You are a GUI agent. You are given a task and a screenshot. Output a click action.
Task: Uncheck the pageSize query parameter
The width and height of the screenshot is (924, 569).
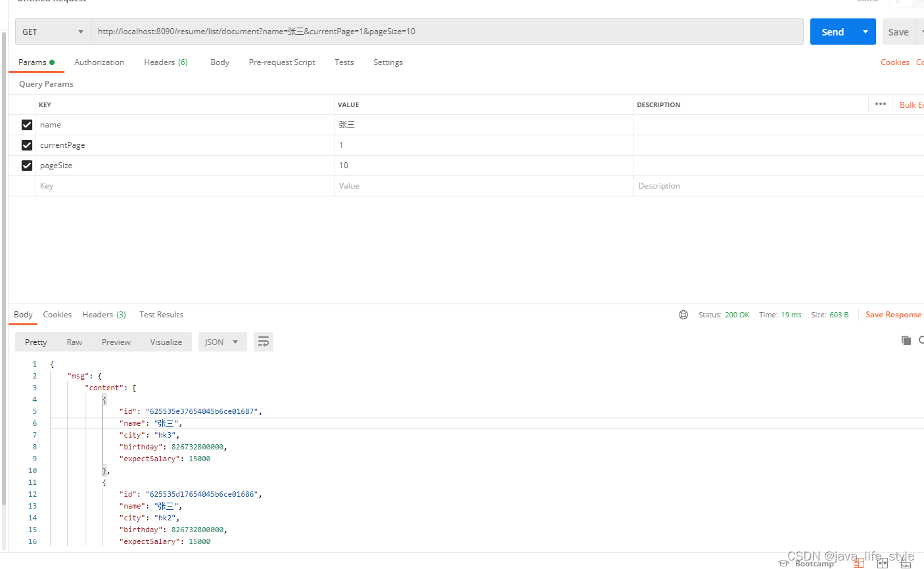27,166
